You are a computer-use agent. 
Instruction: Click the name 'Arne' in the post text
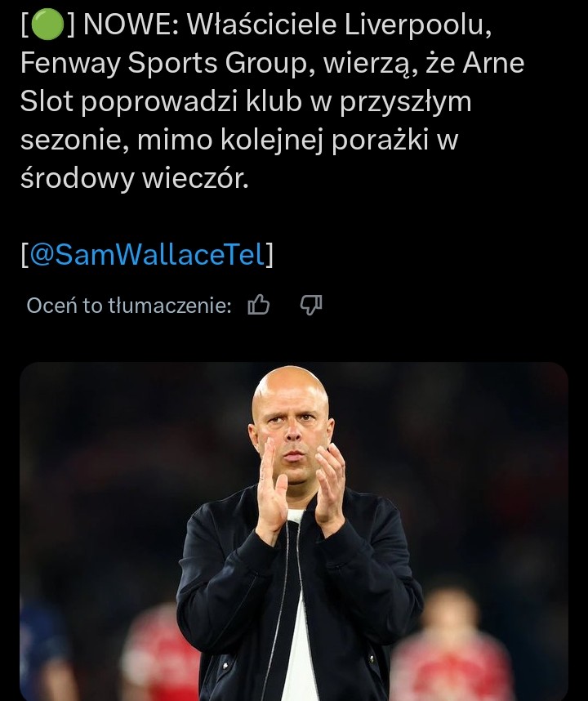(x=493, y=63)
